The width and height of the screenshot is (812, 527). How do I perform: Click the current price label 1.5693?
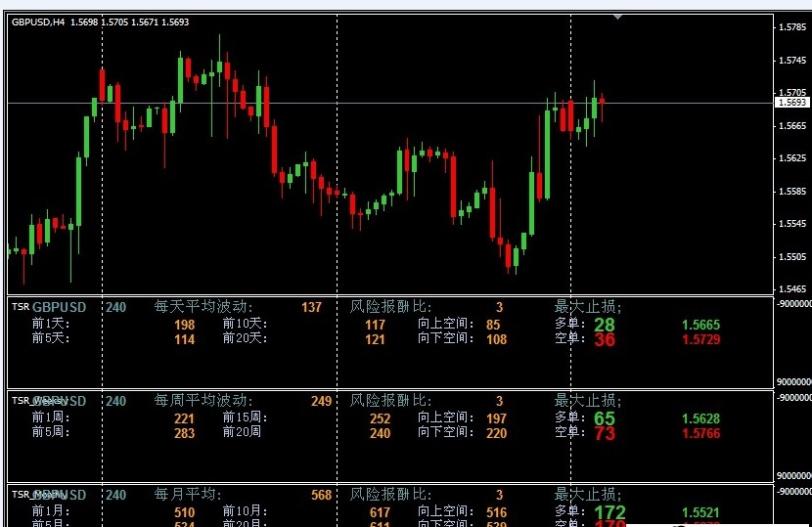tap(791, 102)
